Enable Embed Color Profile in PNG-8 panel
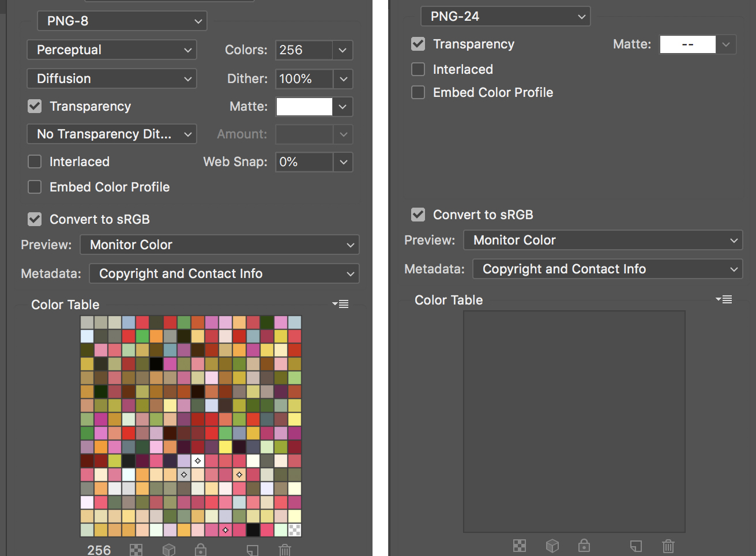Screen dimensions: 756x556 click(35, 187)
